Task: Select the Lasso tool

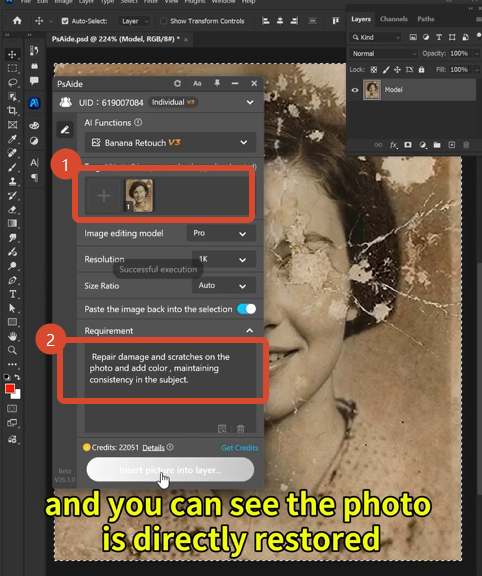Action: 12,82
